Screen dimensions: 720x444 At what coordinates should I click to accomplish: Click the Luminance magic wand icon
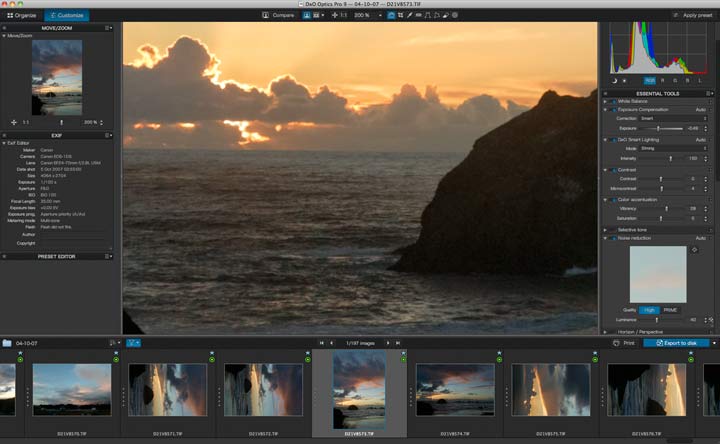point(711,320)
